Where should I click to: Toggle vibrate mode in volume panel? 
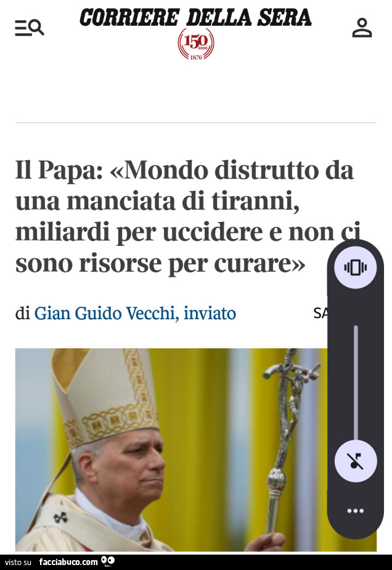[x=355, y=268]
